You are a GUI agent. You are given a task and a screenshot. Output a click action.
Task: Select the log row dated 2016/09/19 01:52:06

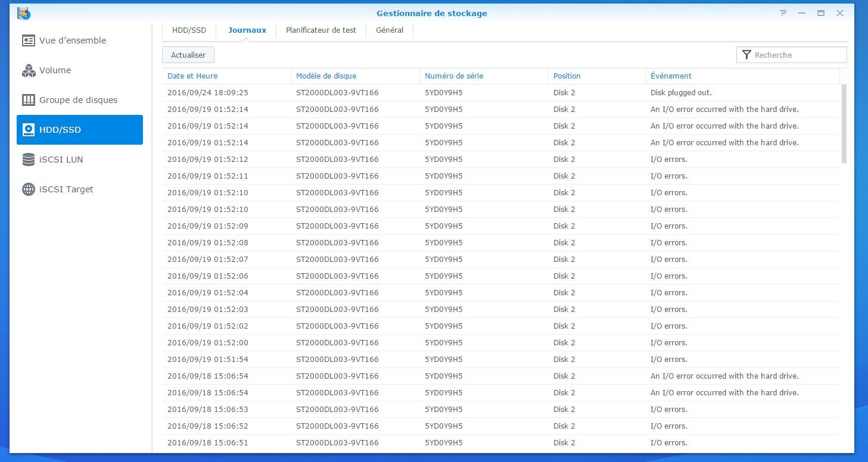(x=501, y=276)
